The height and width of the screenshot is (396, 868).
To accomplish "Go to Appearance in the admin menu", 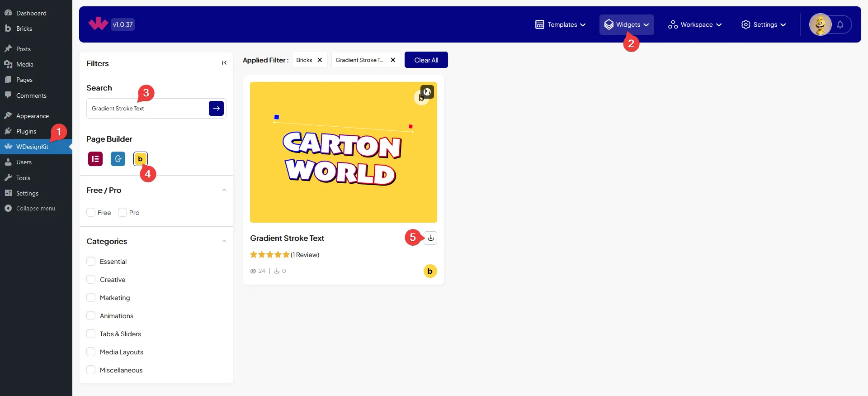I will coord(32,116).
